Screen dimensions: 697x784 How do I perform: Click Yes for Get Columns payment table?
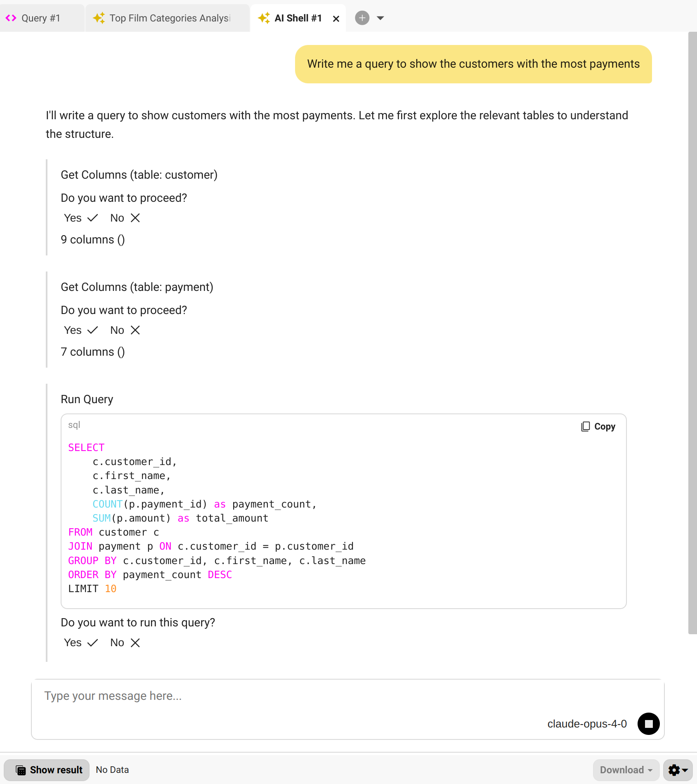point(81,330)
